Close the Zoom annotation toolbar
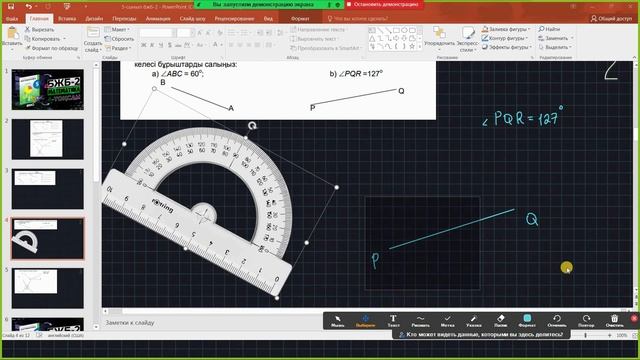 click(634, 318)
